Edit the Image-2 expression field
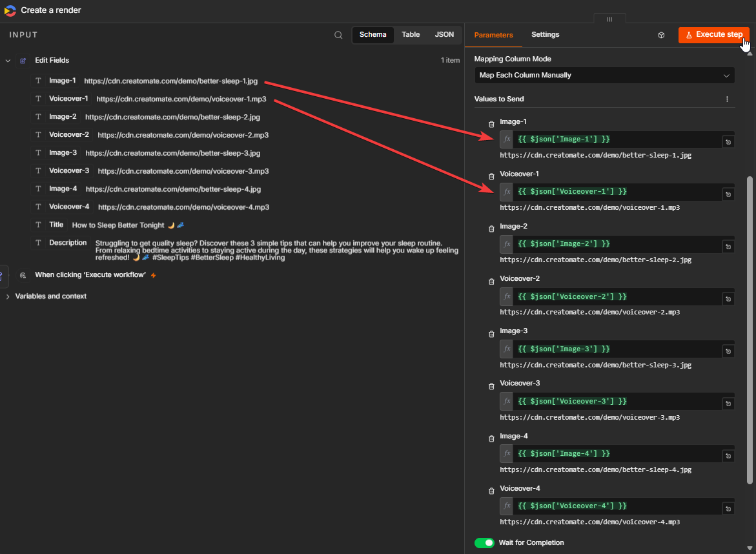Image resolution: width=756 pixels, height=554 pixels. tap(617, 244)
